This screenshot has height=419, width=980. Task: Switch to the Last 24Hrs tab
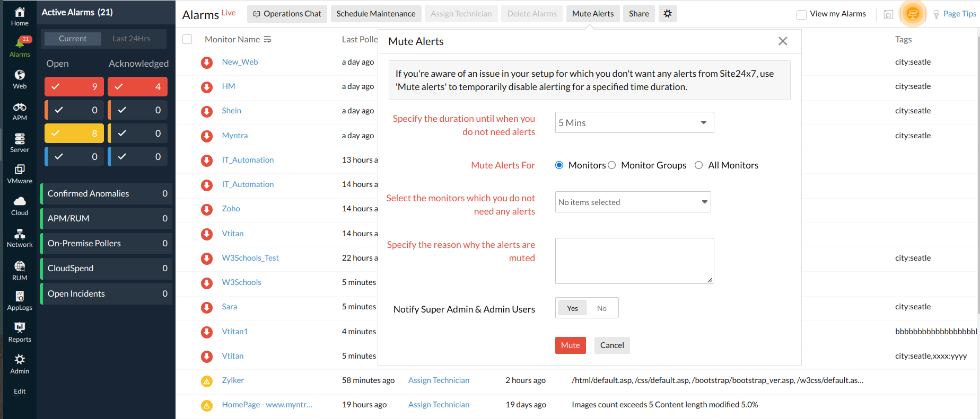click(132, 39)
